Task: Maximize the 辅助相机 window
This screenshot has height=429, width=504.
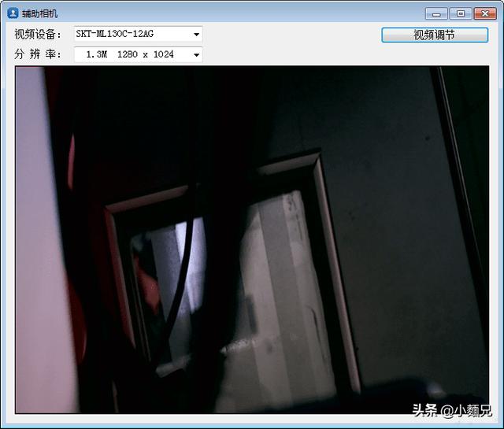Action: point(461,14)
